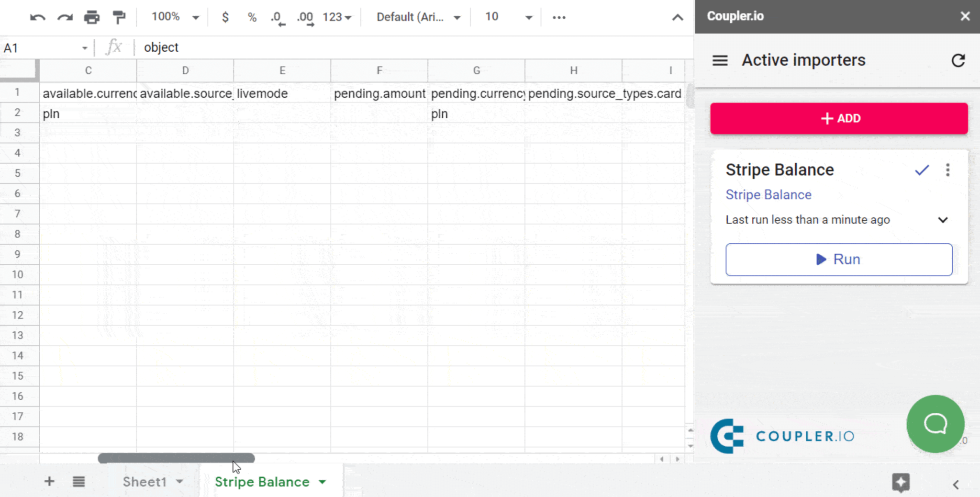Click the print icon

[91, 18]
